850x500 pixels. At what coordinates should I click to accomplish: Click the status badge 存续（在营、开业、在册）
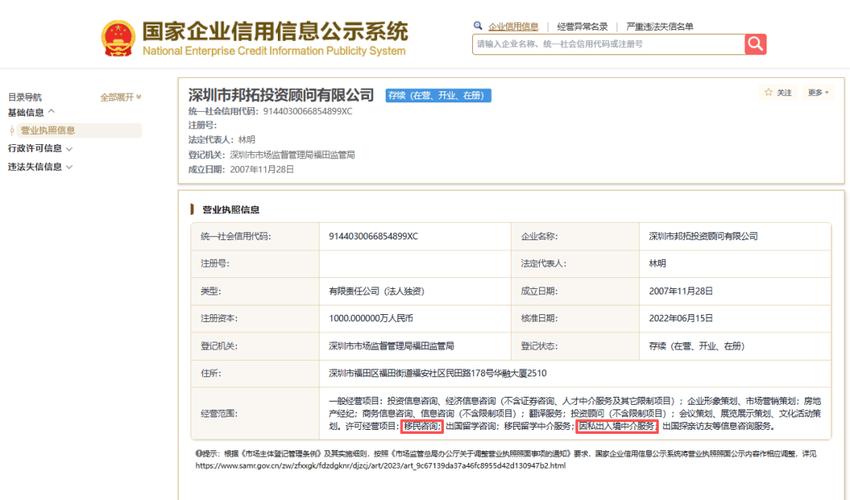pyautogui.click(x=438, y=95)
